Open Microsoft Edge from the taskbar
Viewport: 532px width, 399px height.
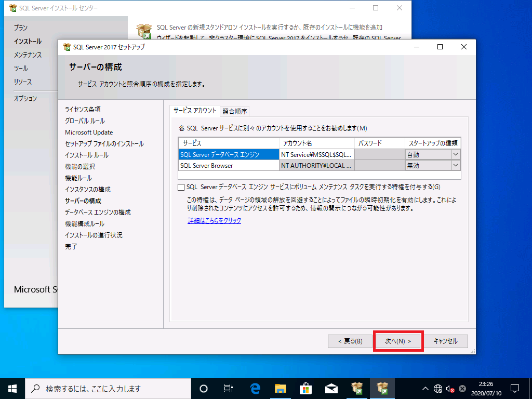[x=254, y=388]
